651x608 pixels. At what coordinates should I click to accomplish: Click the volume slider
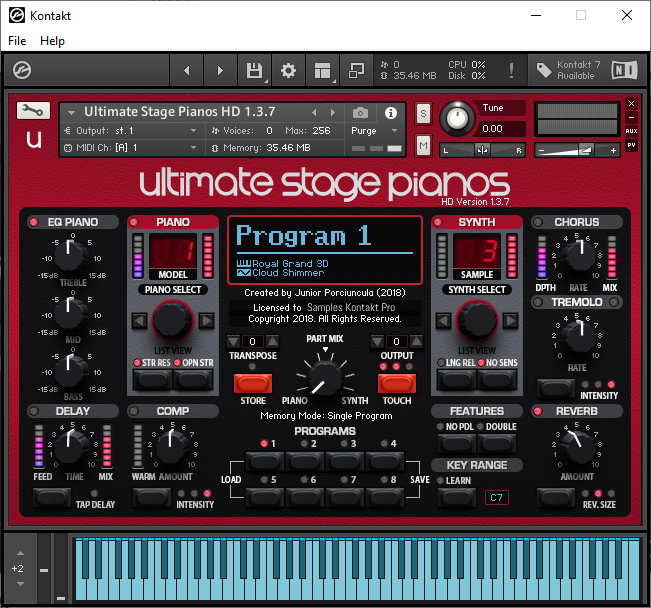577,150
